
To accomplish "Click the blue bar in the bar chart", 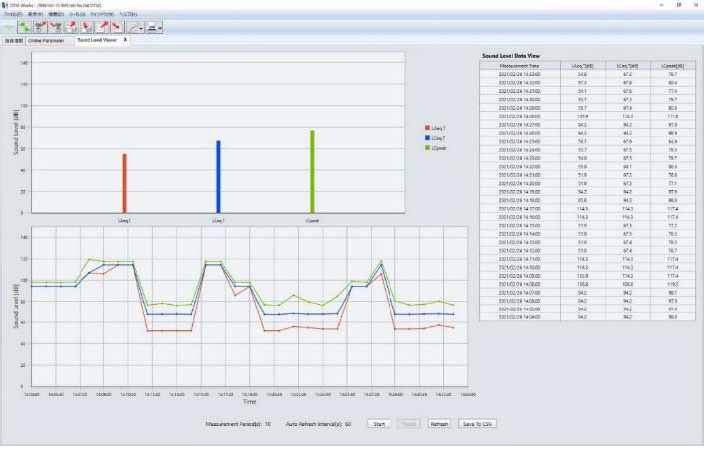I will 218,176.
